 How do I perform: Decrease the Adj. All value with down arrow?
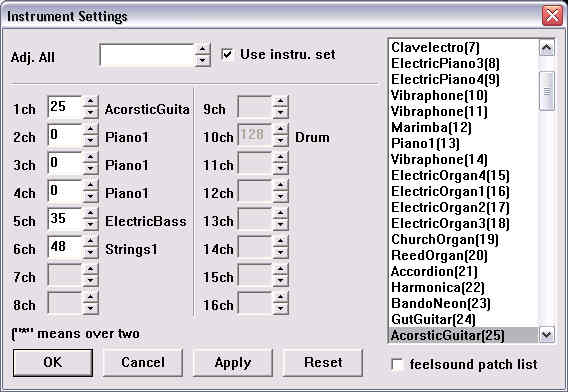pos(202,61)
